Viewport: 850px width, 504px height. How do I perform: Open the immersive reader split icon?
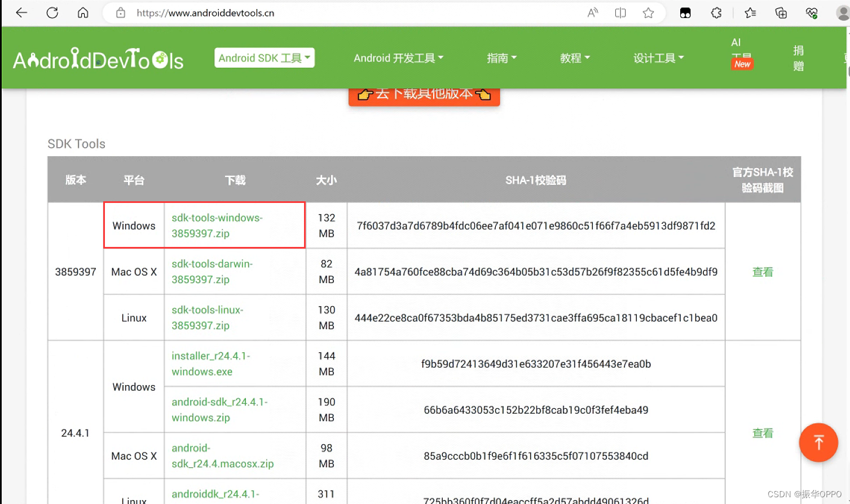[x=620, y=12]
